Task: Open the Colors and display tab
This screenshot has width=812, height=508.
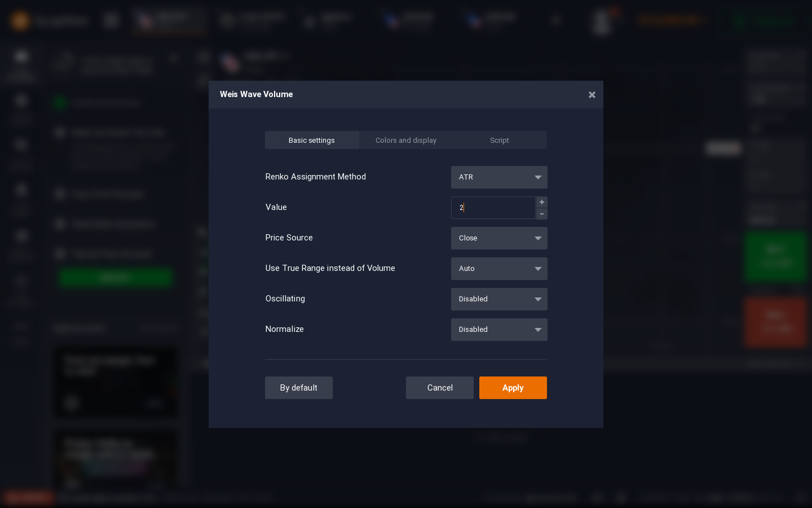Action: (x=406, y=140)
